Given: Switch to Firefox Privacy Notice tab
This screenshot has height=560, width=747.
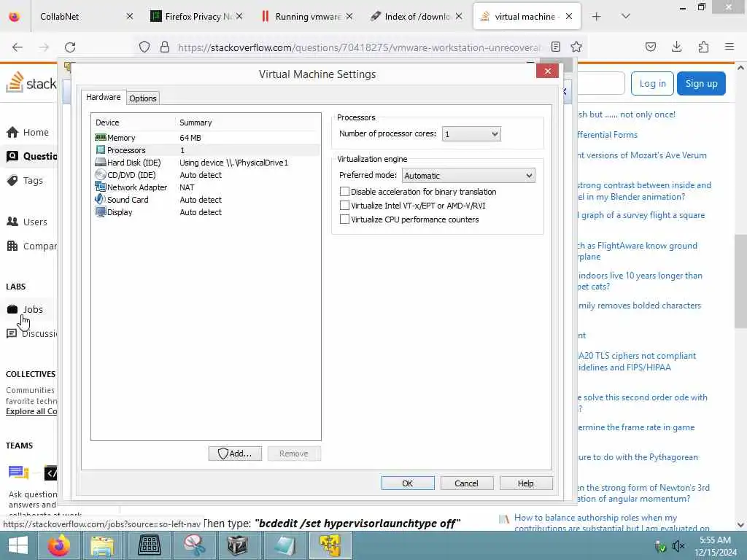Looking at the screenshot, I should pos(196,17).
